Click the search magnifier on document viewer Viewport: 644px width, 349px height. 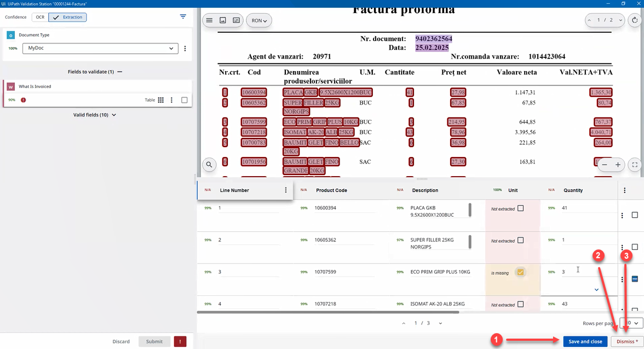click(x=209, y=164)
